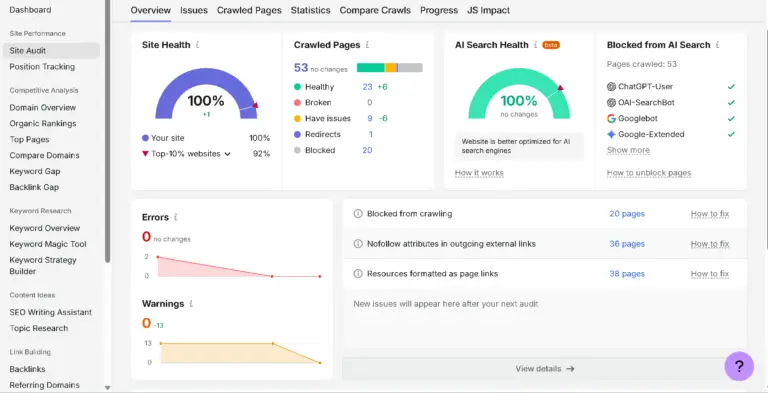Click the Errors trend chart
The image size is (768, 393).
click(x=239, y=267)
